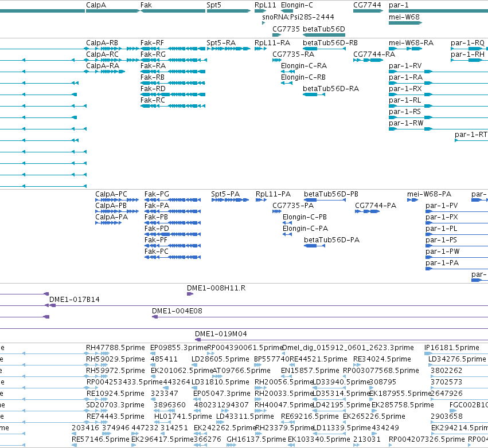Click the snoRNA:Psi28S-2444 feature label
Screen dimensions: 488x448
click(298, 17)
